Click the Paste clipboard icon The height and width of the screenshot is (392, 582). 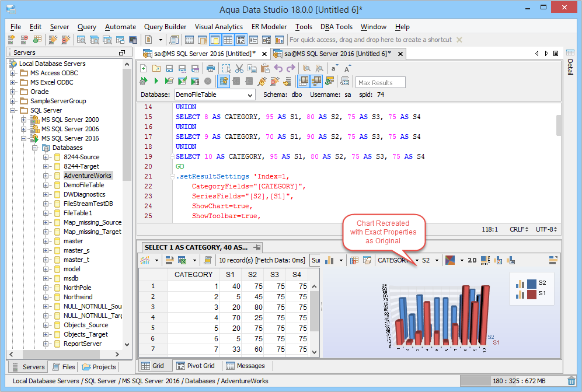point(264,68)
